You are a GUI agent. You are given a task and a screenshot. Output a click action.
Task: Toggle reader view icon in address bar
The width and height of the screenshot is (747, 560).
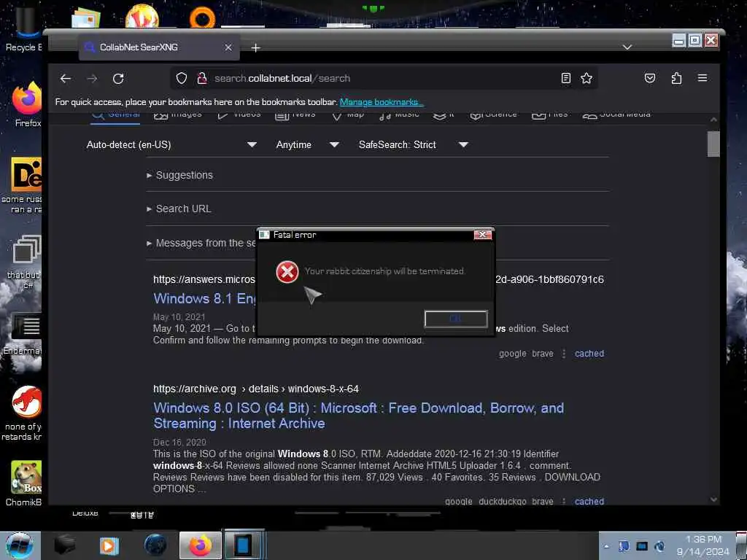coord(566,78)
